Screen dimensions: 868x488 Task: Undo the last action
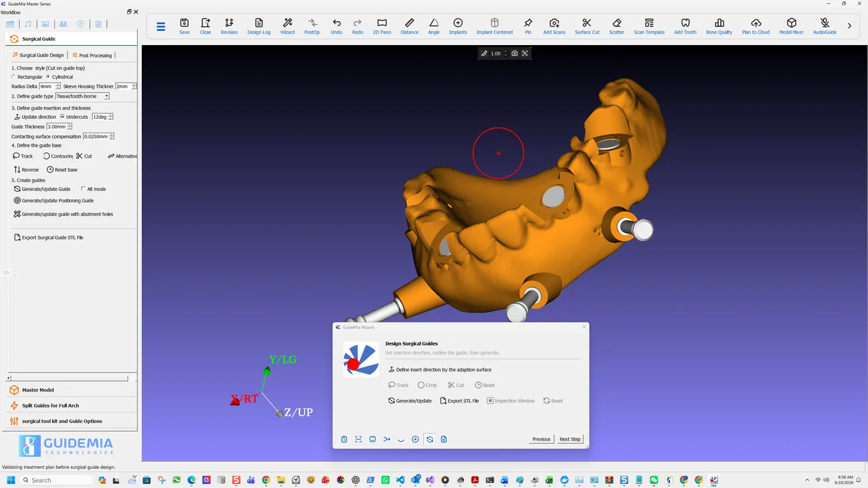pyautogui.click(x=336, y=26)
